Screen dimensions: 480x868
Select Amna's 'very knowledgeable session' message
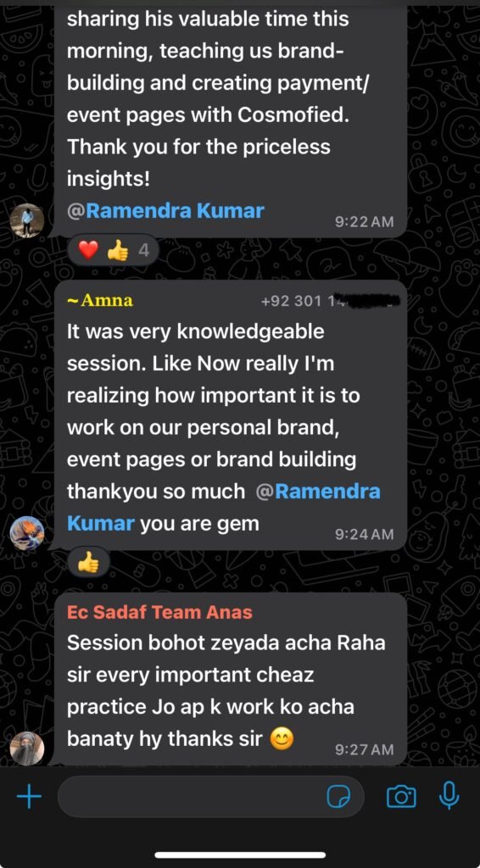coord(231,415)
